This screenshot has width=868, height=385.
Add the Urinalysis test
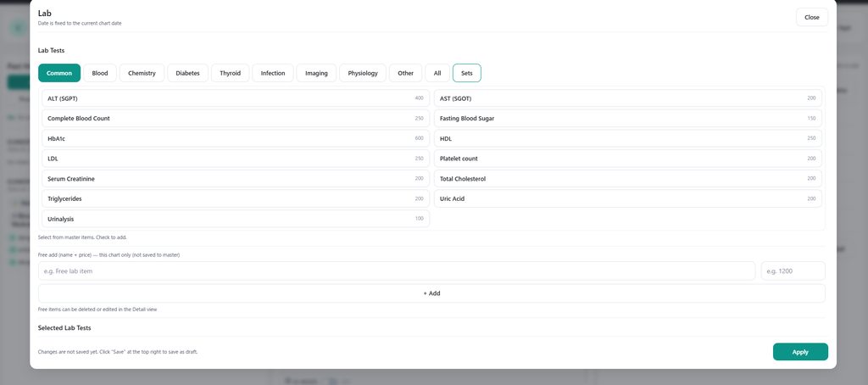tap(236, 219)
